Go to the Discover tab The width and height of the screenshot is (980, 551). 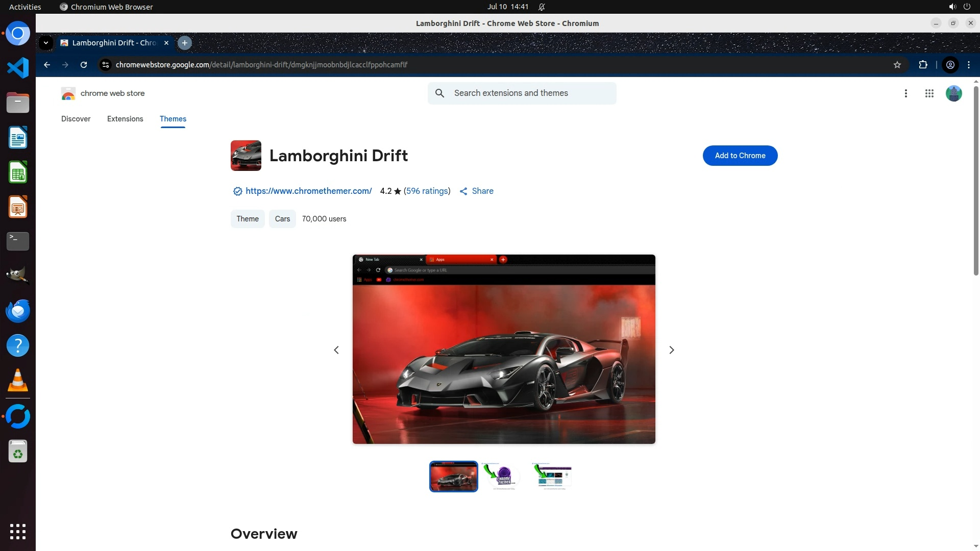click(x=76, y=119)
